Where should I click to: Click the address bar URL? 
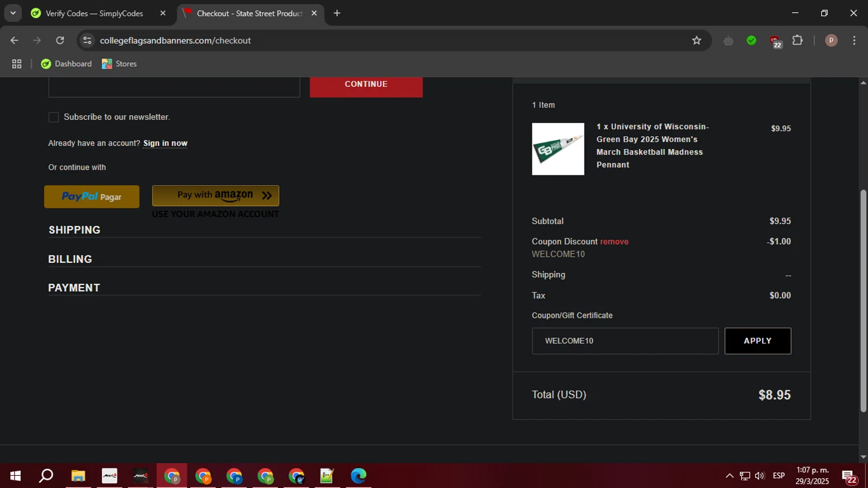pos(175,41)
